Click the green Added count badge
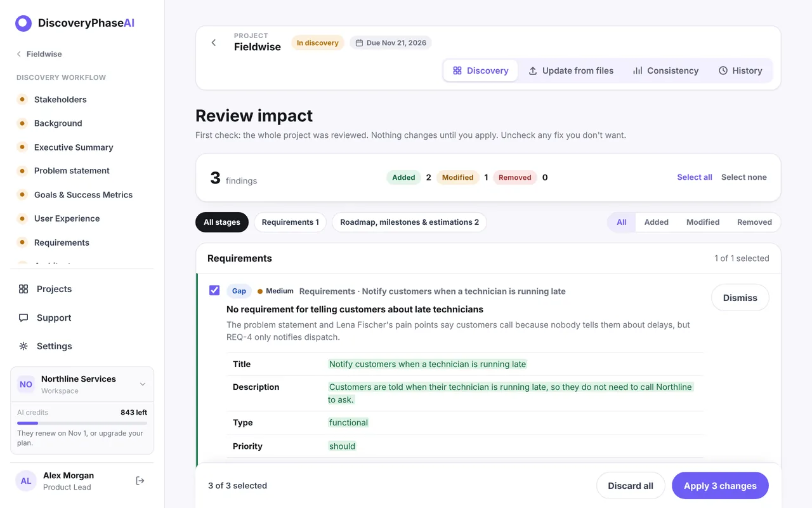Image resolution: width=812 pixels, height=508 pixels. tap(403, 178)
